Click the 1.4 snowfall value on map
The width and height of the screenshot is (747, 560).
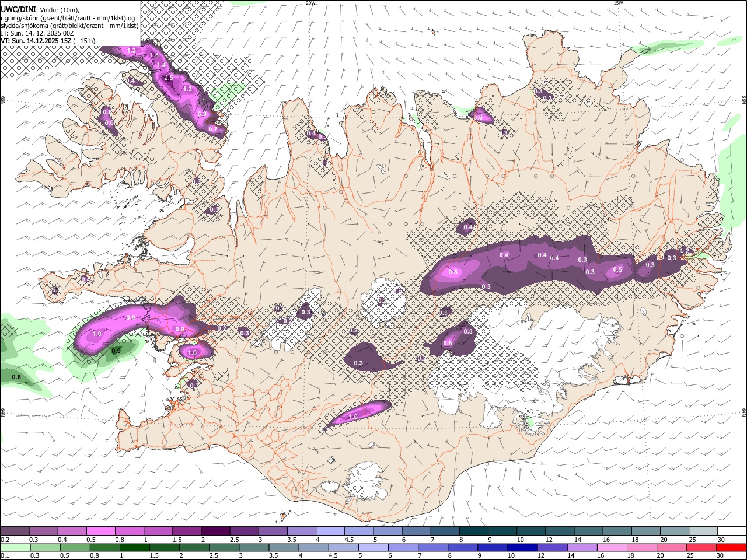tap(162, 65)
